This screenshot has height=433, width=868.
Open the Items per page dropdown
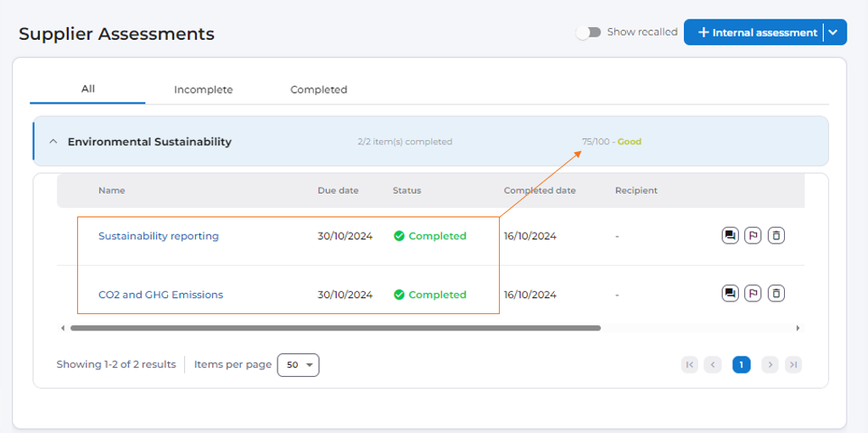coord(298,365)
